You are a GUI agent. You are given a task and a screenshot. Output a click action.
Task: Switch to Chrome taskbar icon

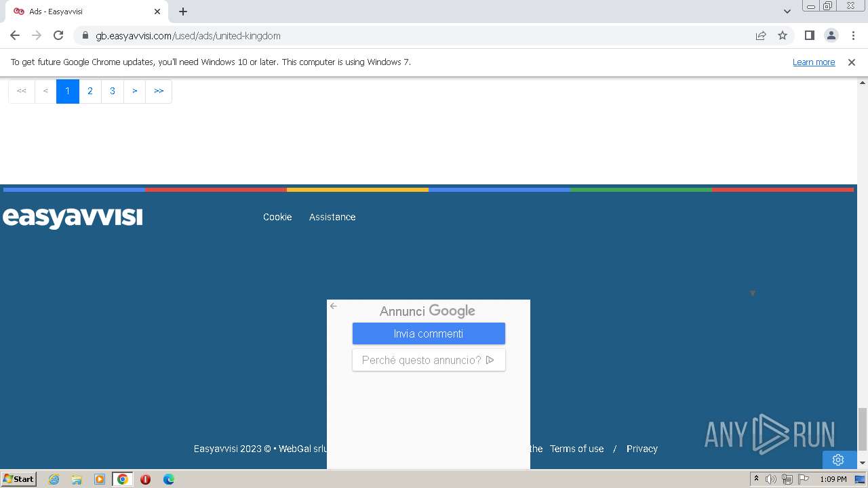click(123, 479)
